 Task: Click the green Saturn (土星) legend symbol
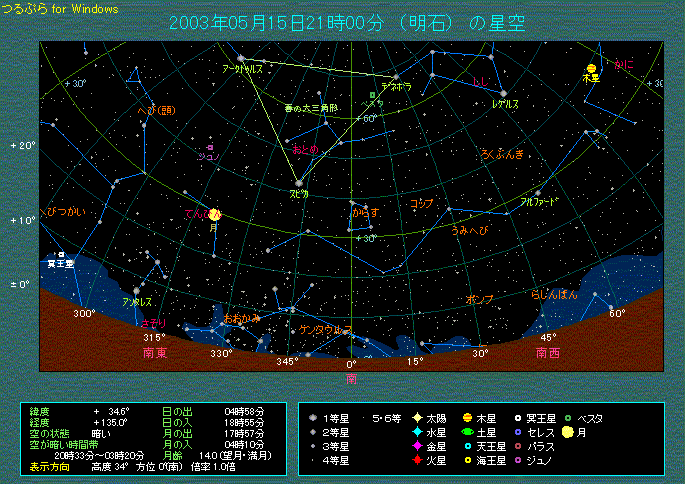click(x=467, y=432)
